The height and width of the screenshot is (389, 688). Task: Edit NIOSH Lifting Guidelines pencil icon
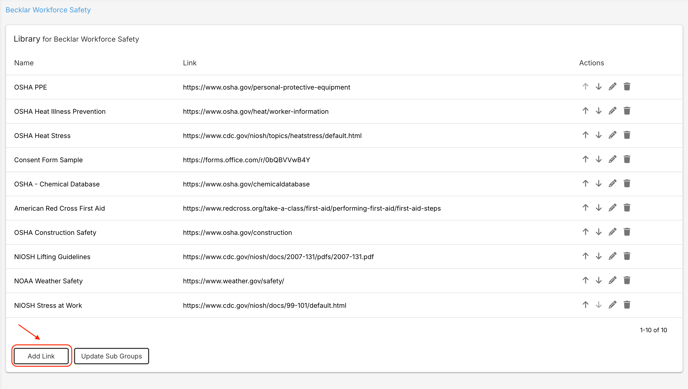[x=613, y=256]
